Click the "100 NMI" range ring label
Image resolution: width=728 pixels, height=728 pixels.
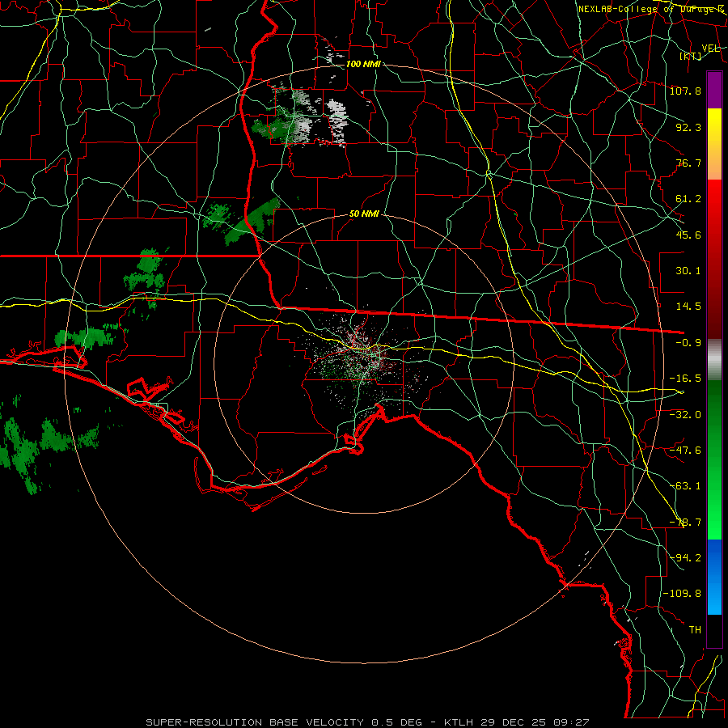click(363, 64)
